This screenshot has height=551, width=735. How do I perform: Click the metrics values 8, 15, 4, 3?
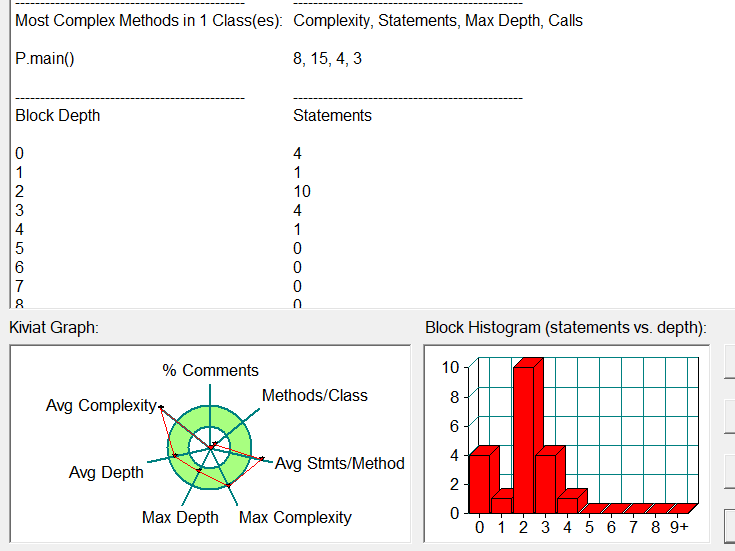click(x=327, y=58)
